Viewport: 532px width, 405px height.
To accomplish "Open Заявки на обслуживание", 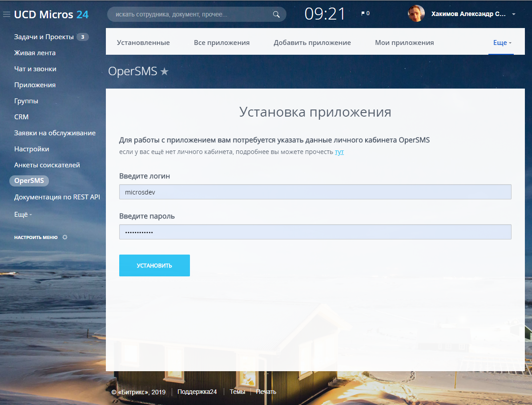I will pos(55,133).
